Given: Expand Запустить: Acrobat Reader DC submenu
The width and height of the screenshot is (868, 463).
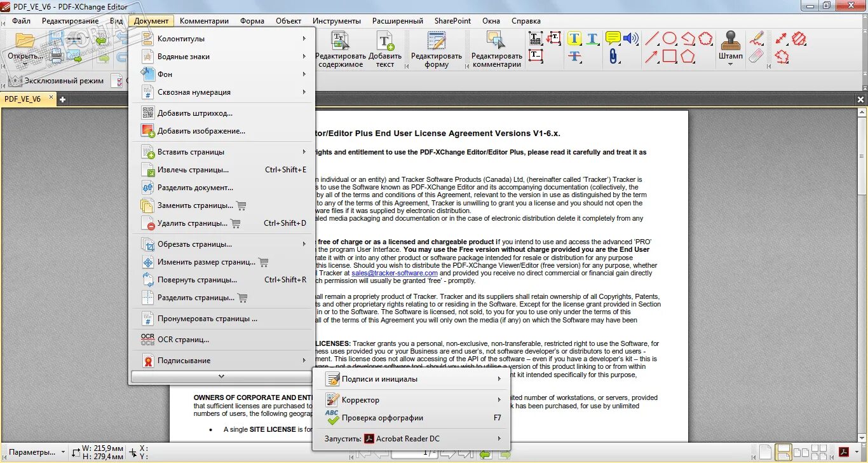Looking at the screenshot, I should (412, 439).
